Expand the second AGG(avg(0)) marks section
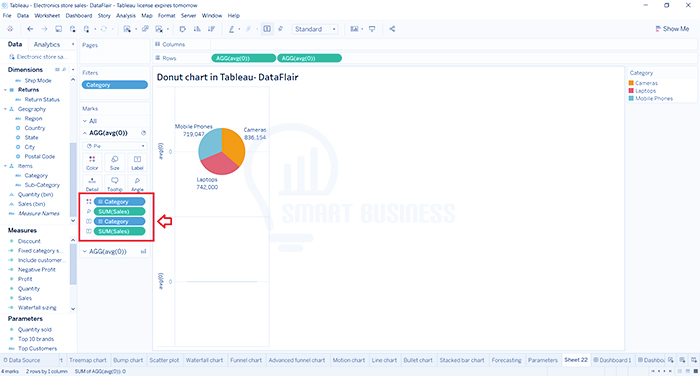 85,251
